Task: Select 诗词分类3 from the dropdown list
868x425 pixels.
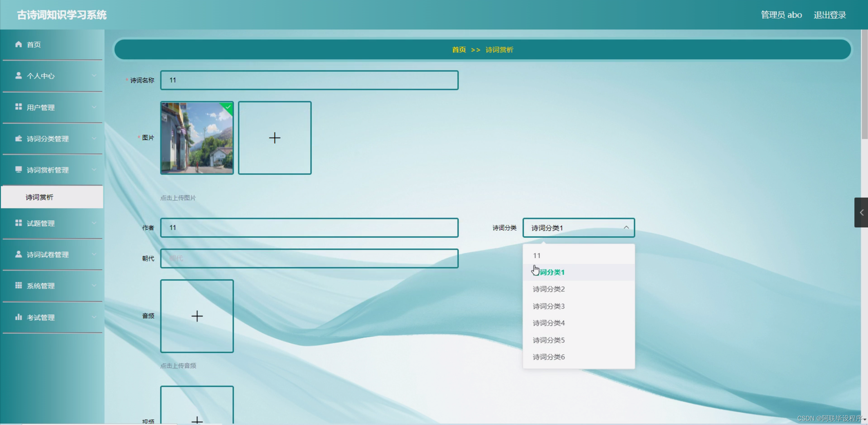Action: pyautogui.click(x=548, y=306)
